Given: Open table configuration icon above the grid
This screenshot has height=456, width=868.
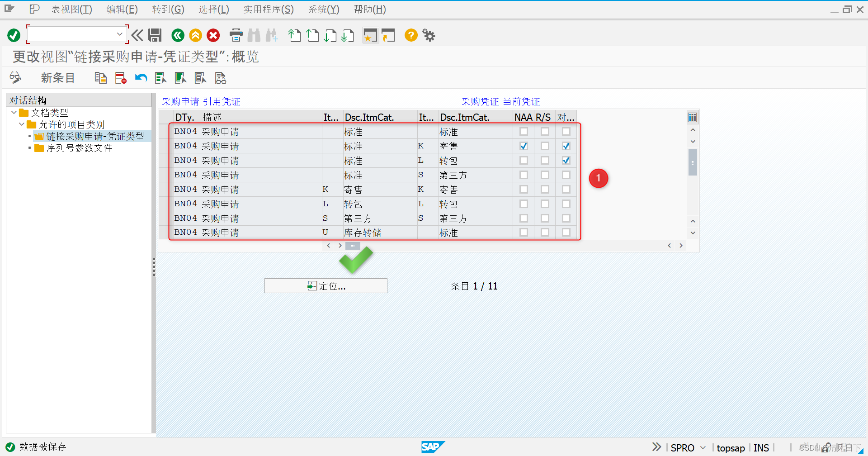Looking at the screenshot, I should coord(692,117).
